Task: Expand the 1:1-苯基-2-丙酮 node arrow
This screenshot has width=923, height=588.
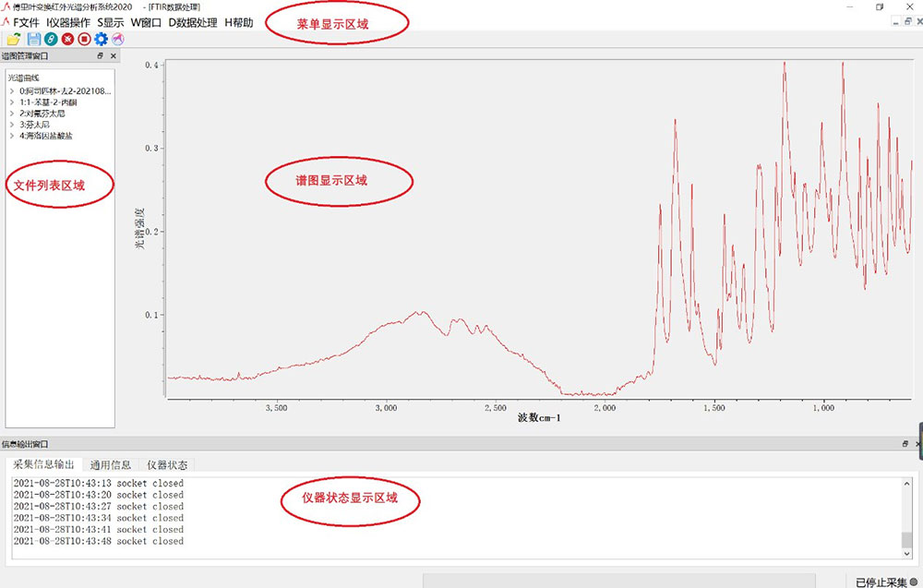Action: (12, 102)
